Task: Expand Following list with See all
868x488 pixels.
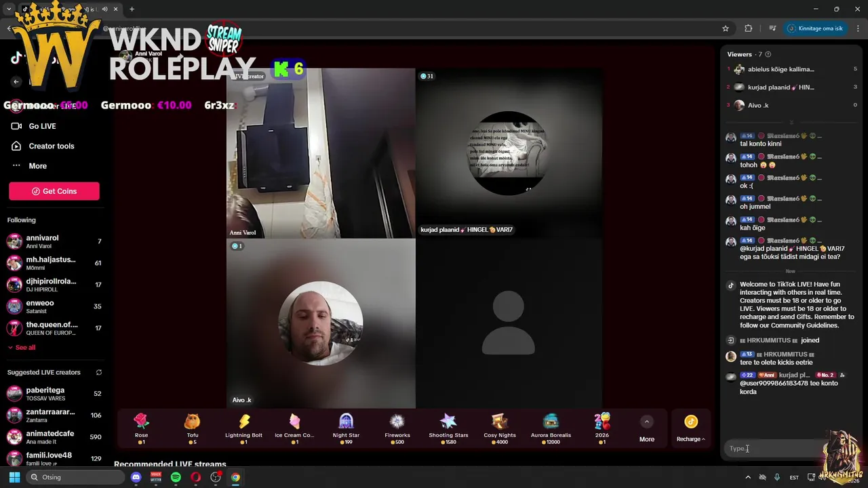Action: pyautogui.click(x=22, y=348)
